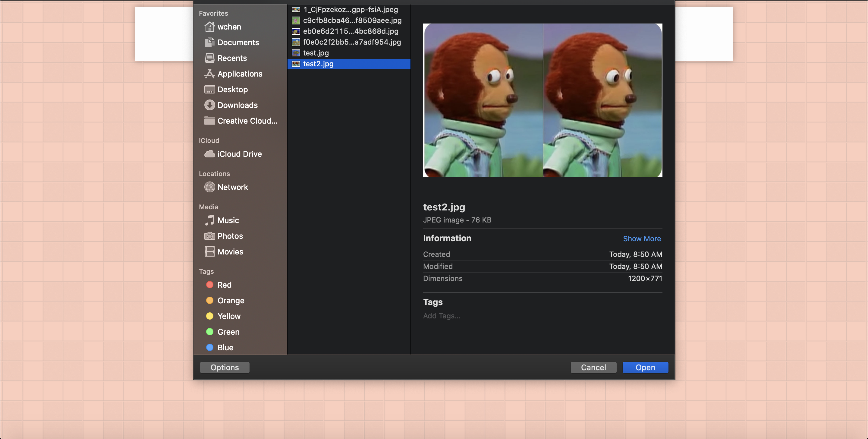Click the Add Tags field
This screenshot has height=439, width=868.
coord(442,316)
